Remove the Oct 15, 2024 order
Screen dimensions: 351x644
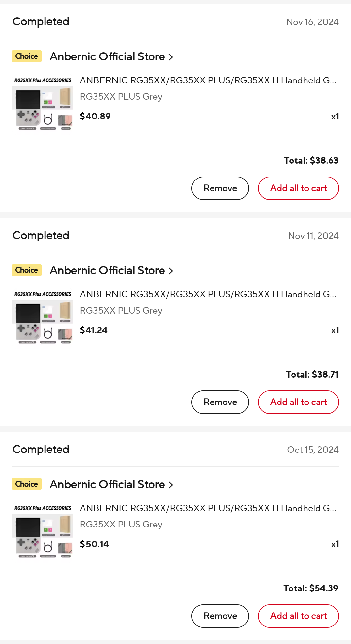220,616
